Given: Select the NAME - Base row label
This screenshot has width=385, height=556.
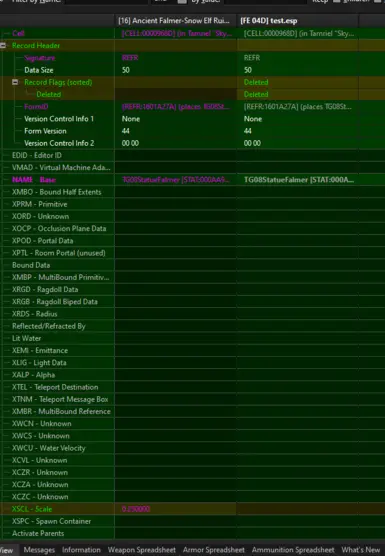Looking at the screenshot, I should [x=34, y=180].
